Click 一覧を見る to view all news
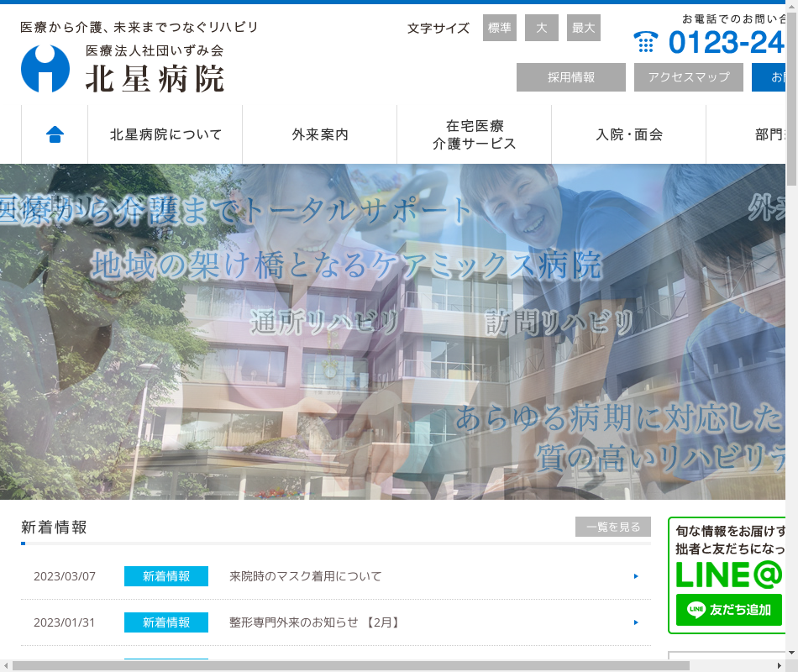 [613, 527]
